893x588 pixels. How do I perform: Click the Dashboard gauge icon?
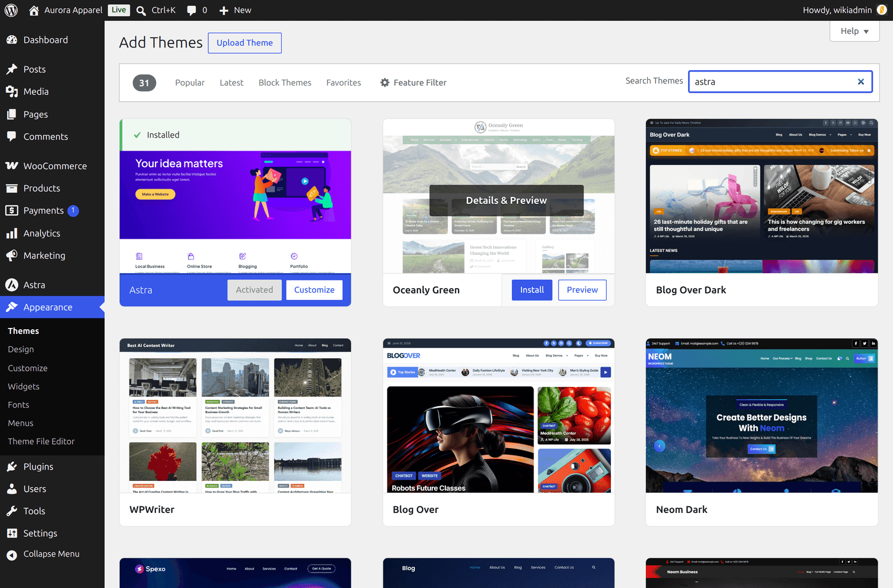(12, 40)
